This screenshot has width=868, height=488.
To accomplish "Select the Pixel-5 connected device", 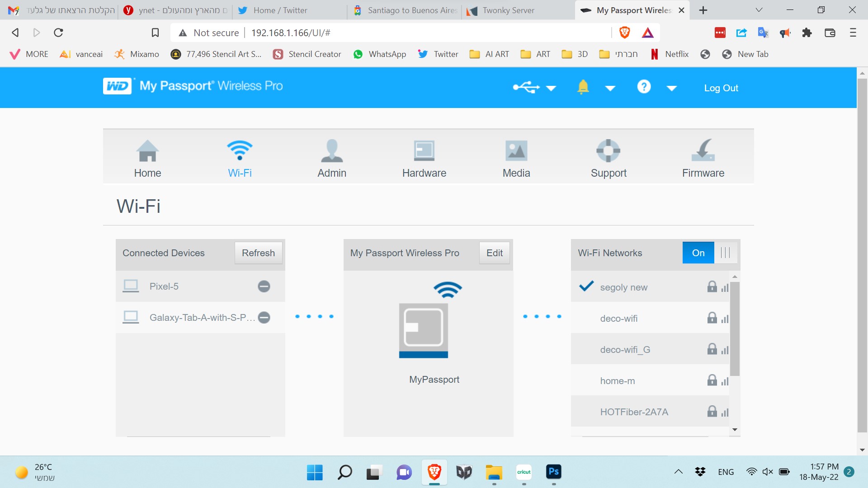I will (200, 286).
